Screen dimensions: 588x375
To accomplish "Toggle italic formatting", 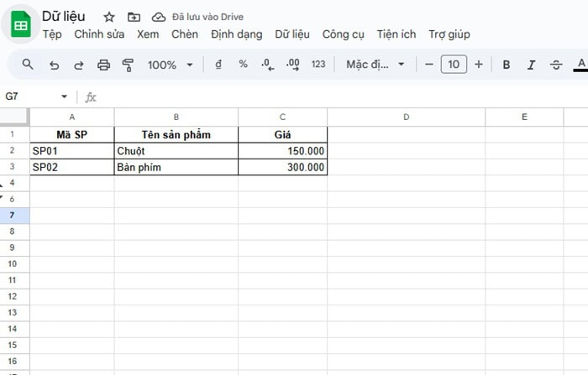I will 531,65.
